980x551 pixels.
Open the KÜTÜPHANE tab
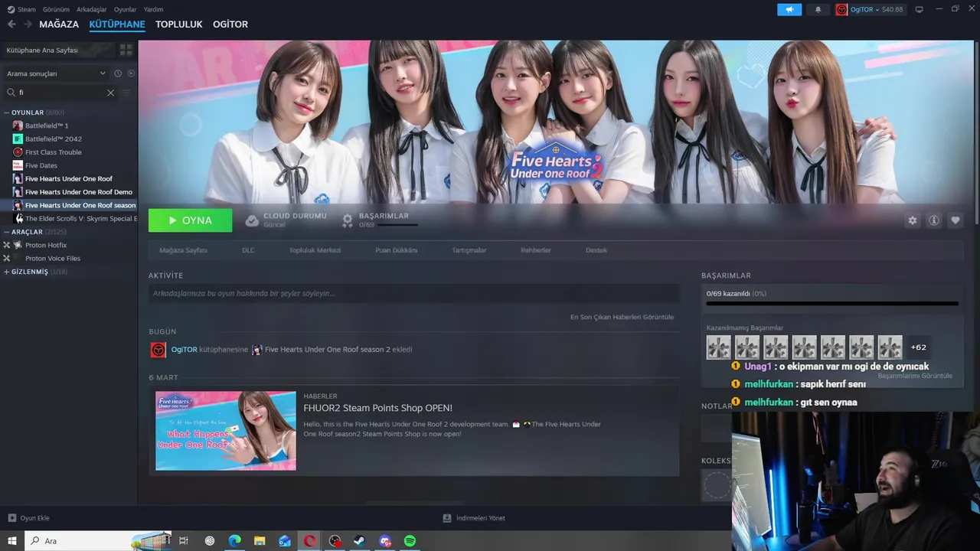117,24
